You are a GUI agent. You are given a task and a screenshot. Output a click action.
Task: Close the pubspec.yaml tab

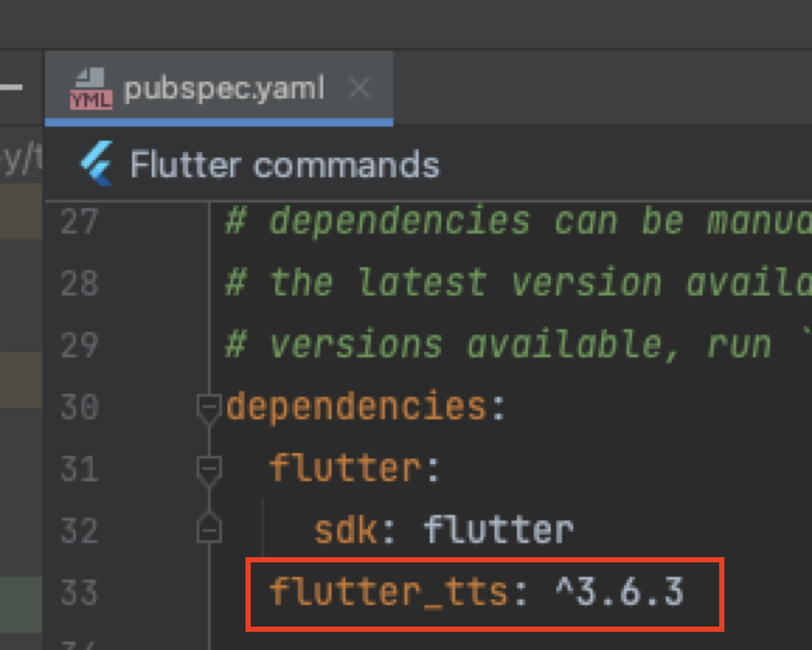tap(360, 88)
